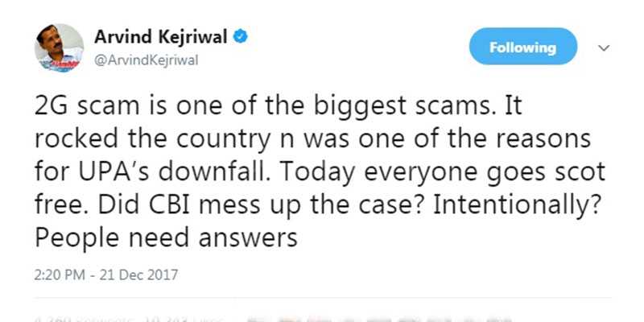Viewport: 644px width, 322px height.
Task: Open the 2:20 PM - 21 Dec 2017 timestamp
Action: [106, 275]
